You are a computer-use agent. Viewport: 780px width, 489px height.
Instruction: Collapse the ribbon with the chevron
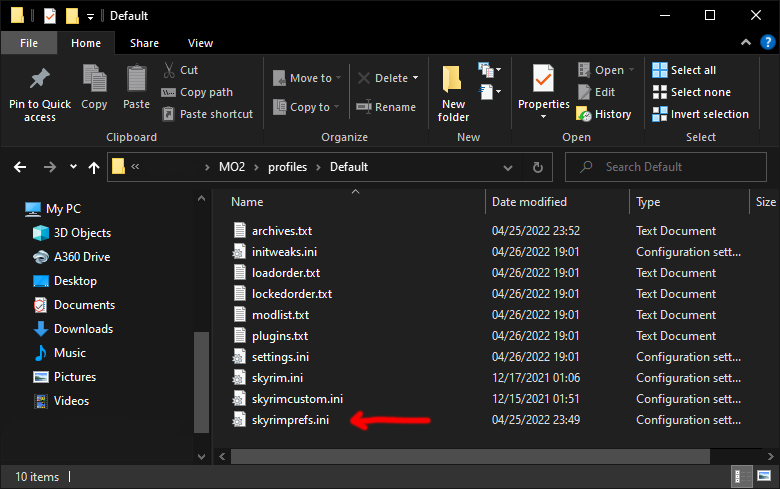[x=746, y=43]
